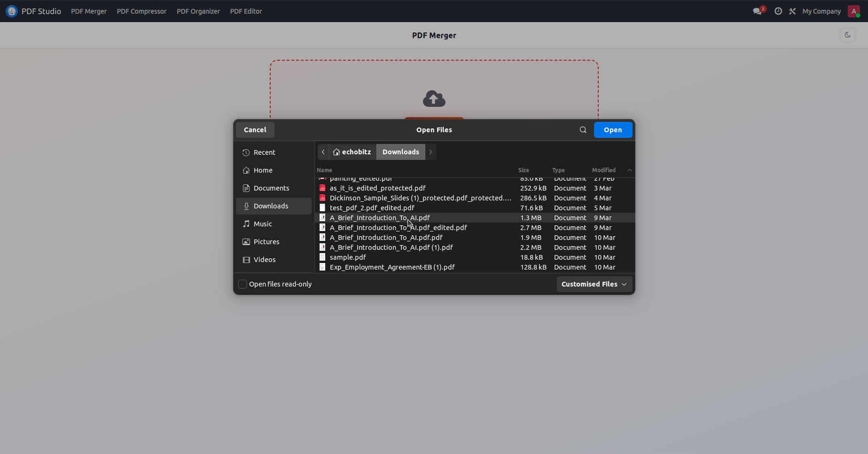The image size is (868, 454).
Task: Select A_Brief_Introduction_To_AI.pdf (1).pdf file
Action: [475, 247]
